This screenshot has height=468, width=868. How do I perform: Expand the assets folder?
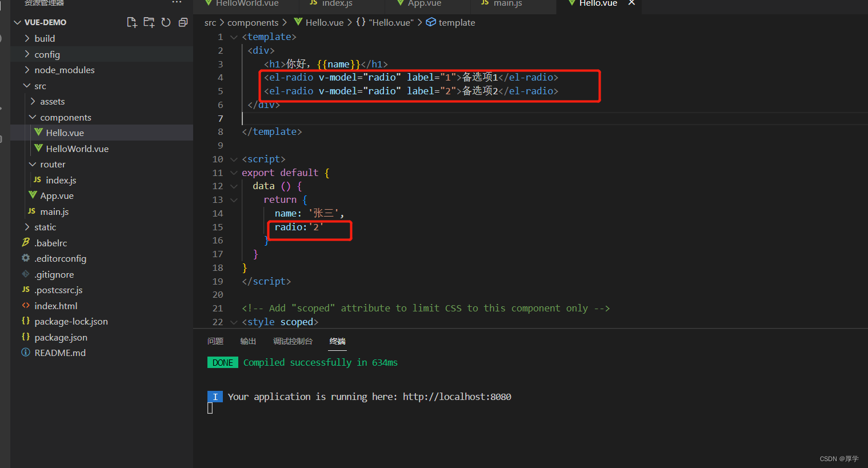coord(33,101)
